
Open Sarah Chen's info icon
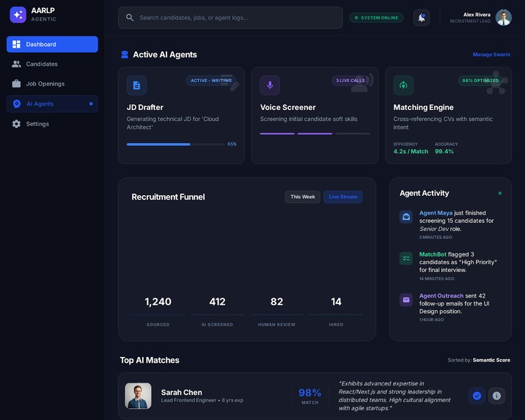[496, 396]
